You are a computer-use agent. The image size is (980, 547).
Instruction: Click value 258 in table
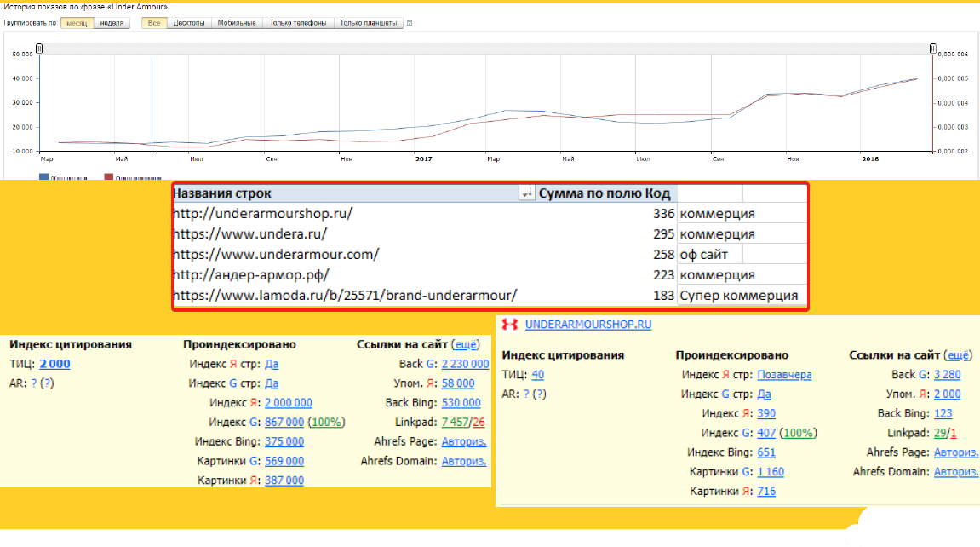tap(663, 255)
